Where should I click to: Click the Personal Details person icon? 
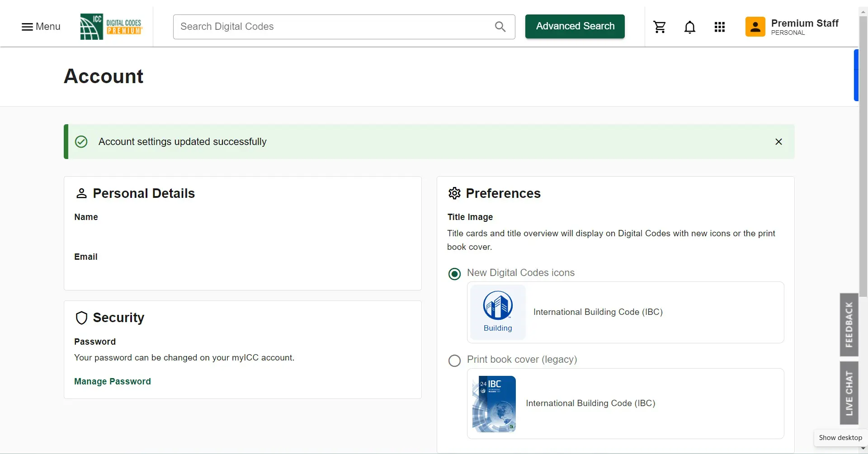tap(81, 193)
